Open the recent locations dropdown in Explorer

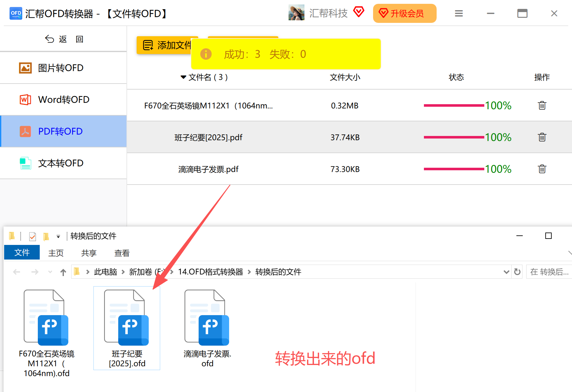tap(50, 272)
